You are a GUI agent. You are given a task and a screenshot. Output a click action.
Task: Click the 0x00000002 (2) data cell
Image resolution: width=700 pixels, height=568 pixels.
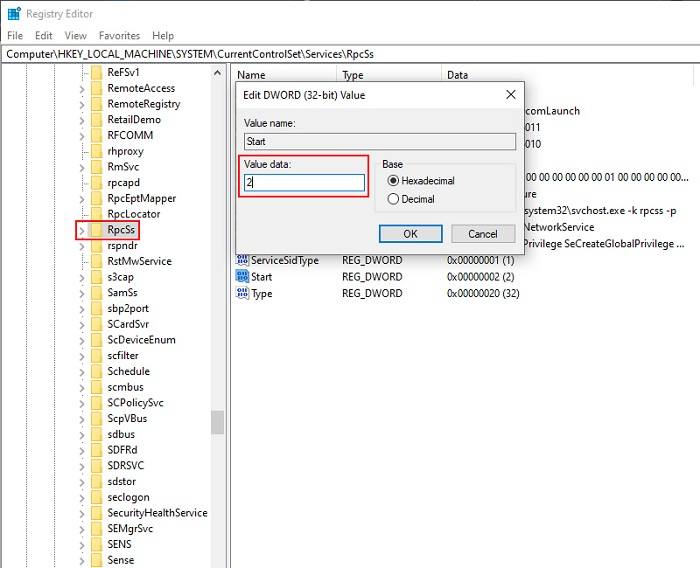480,276
